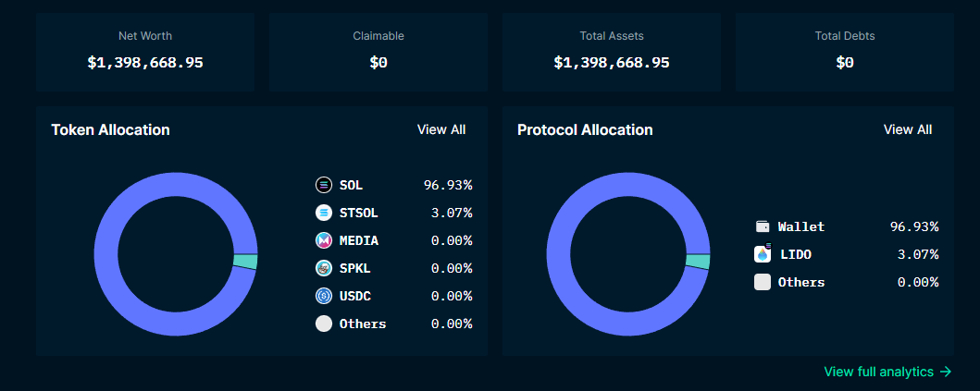Click the STSOL token icon
This screenshot has height=391, width=980.
[x=323, y=213]
